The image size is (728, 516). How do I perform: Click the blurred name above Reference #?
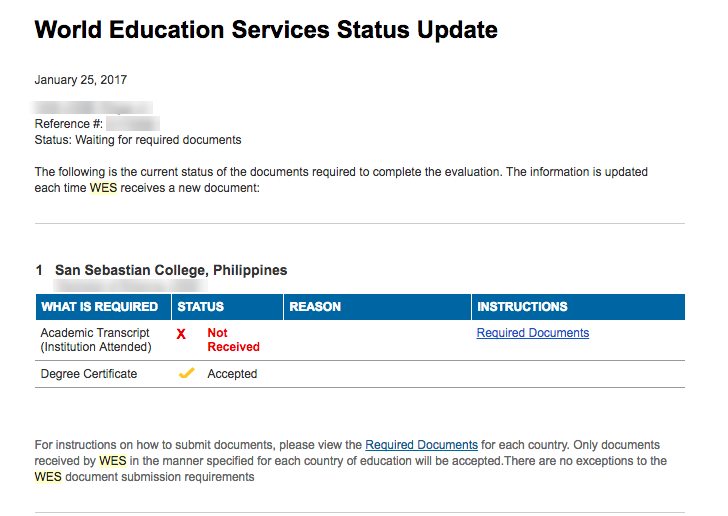tap(92, 107)
